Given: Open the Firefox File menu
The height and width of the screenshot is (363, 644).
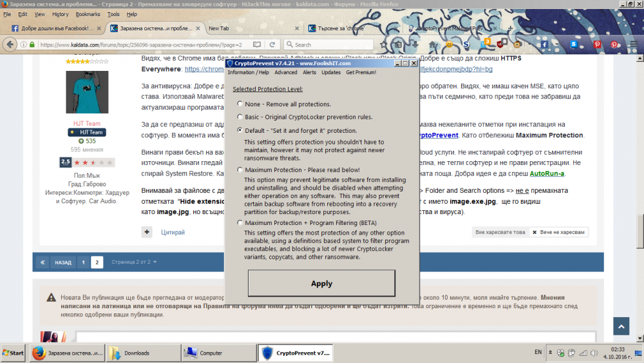Looking at the screenshot, I should coord(7,14).
